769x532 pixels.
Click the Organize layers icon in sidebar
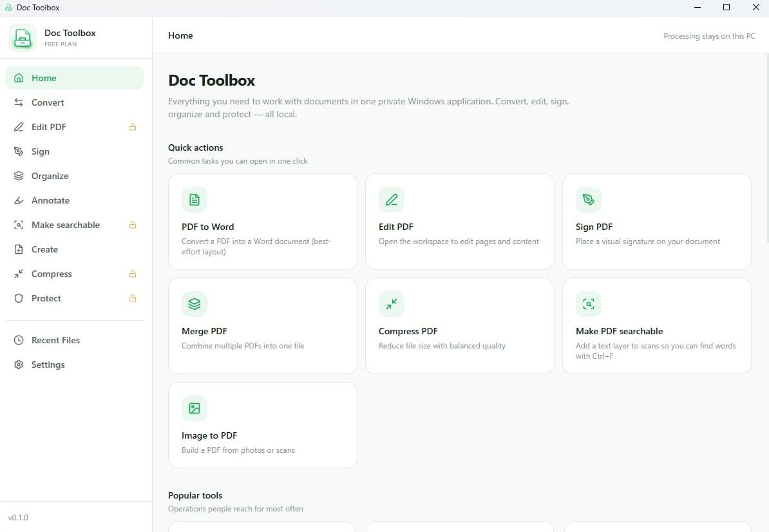point(19,176)
